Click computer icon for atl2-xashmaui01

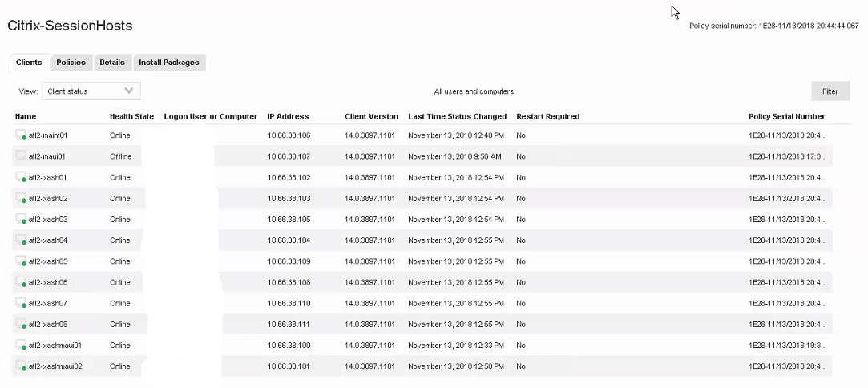pos(21,346)
